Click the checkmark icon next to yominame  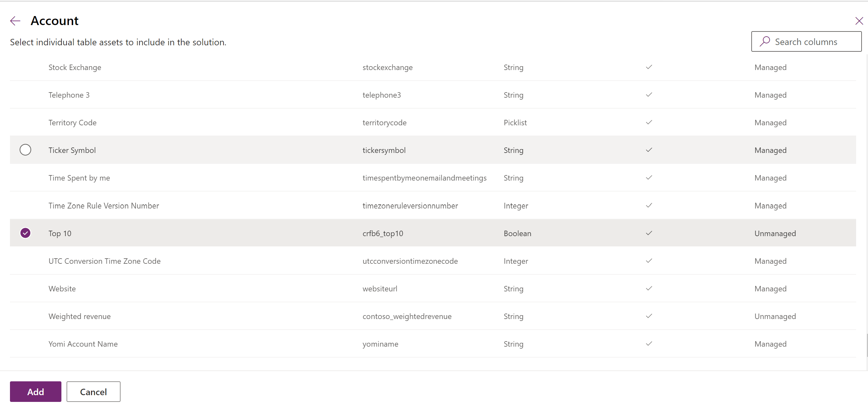[649, 343]
